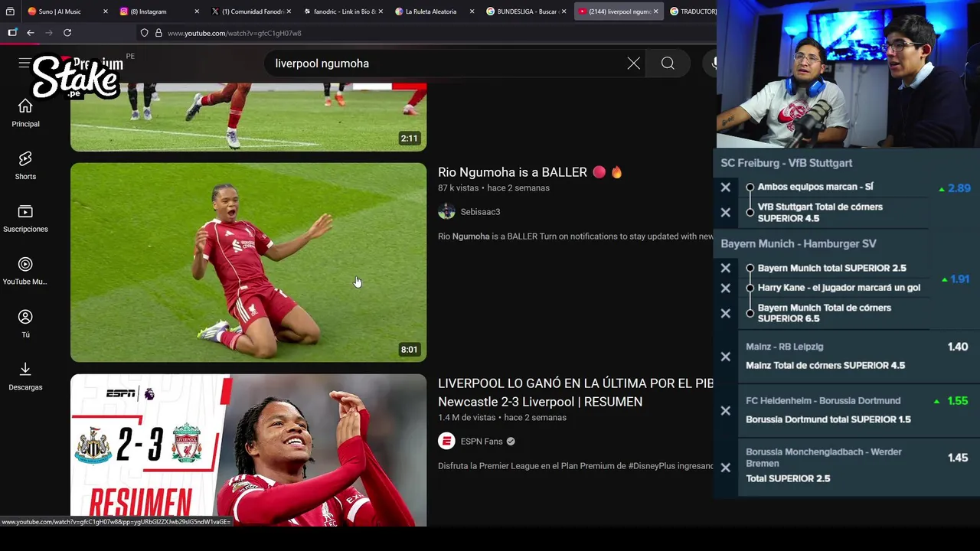Click the 2.89 odds for Freiburg - Stuttgart
Screen dimensions: 980x551
click(x=959, y=188)
